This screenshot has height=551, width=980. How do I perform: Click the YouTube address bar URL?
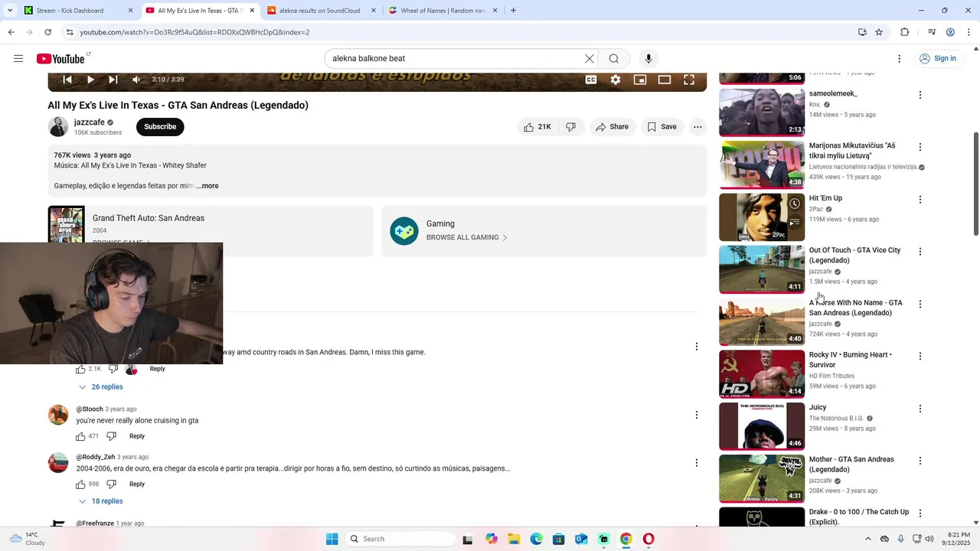click(x=194, y=32)
